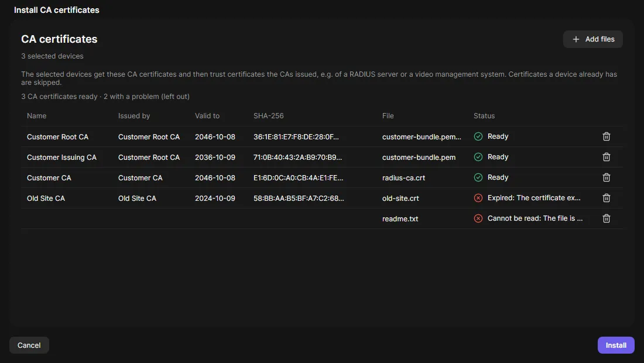
Task: Click the fingerprint starting 71:0B:40:43
Action: tap(297, 157)
